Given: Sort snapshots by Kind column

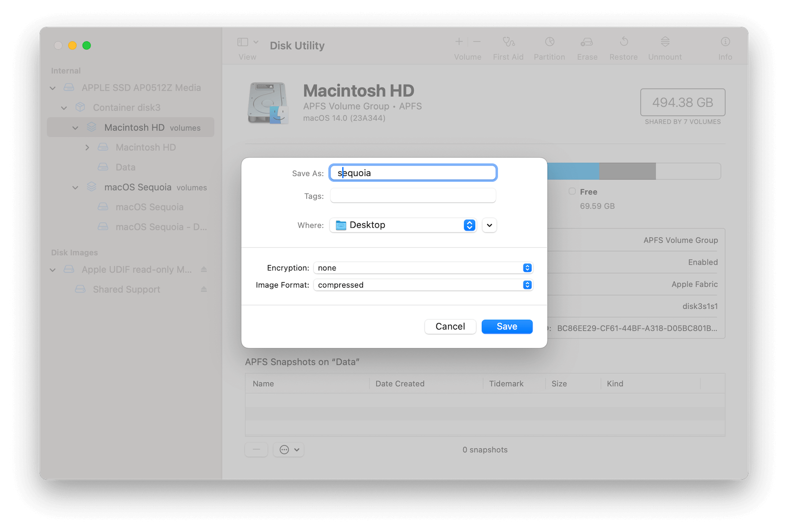Looking at the screenshot, I should click(651, 384).
